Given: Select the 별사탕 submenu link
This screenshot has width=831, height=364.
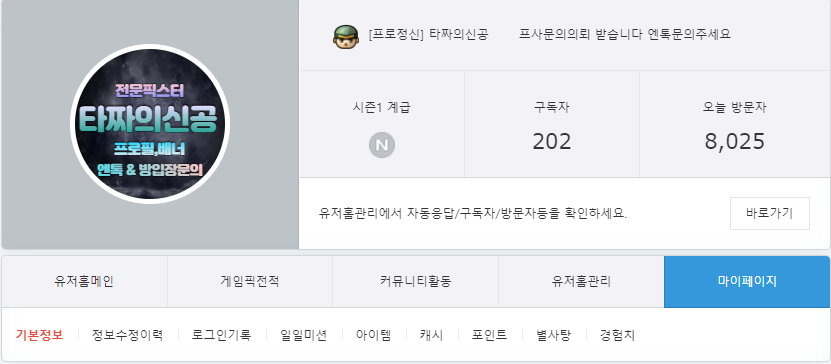Looking at the screenshot, I should point(553,335).
